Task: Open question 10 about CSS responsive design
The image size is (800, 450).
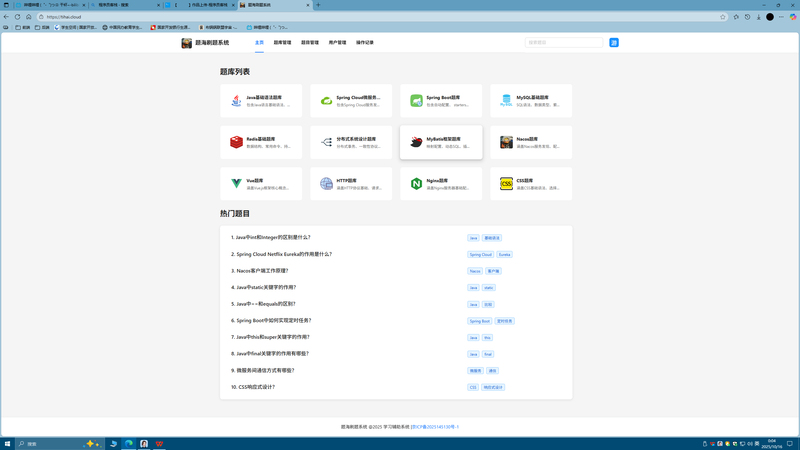Action: pos(253,387)
